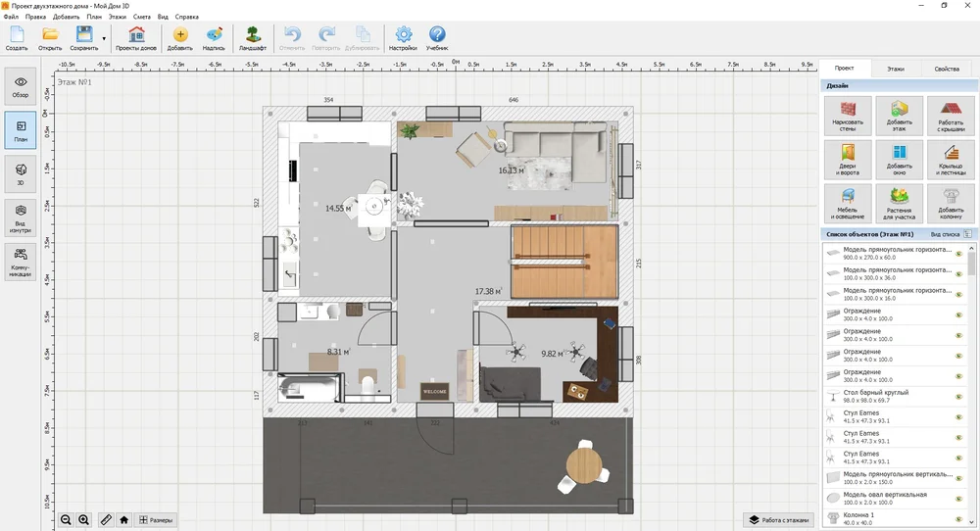Click the zoom out magnifier

66,519
